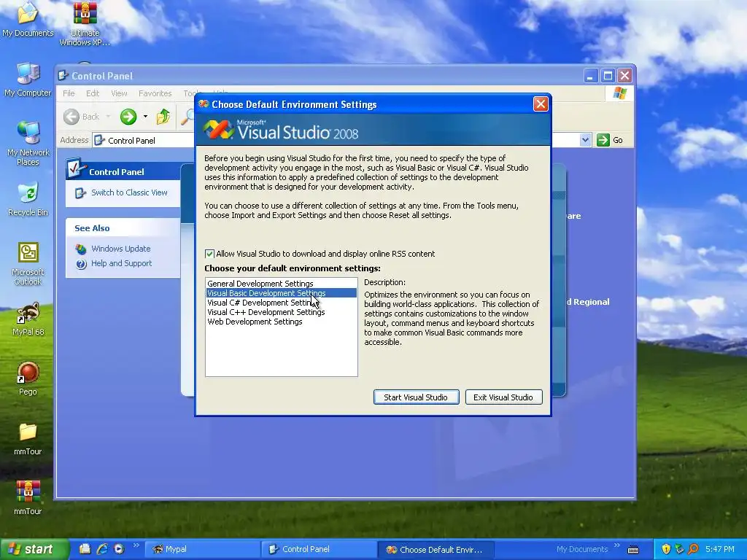The image size is (747, 560).
Task: Click the Start menu button
Action: pos(34,549)
